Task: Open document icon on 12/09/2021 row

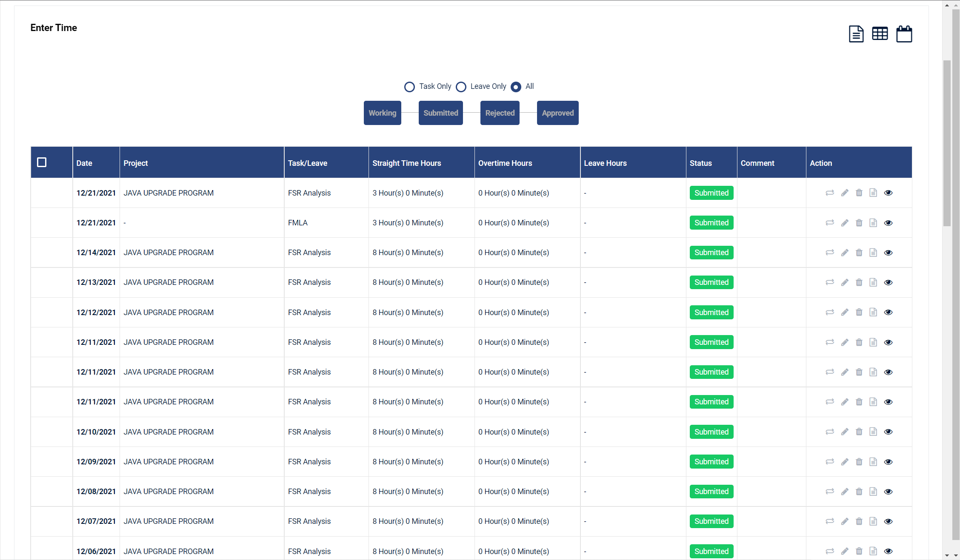Action: pyautogui.click(x=873, y=462)
